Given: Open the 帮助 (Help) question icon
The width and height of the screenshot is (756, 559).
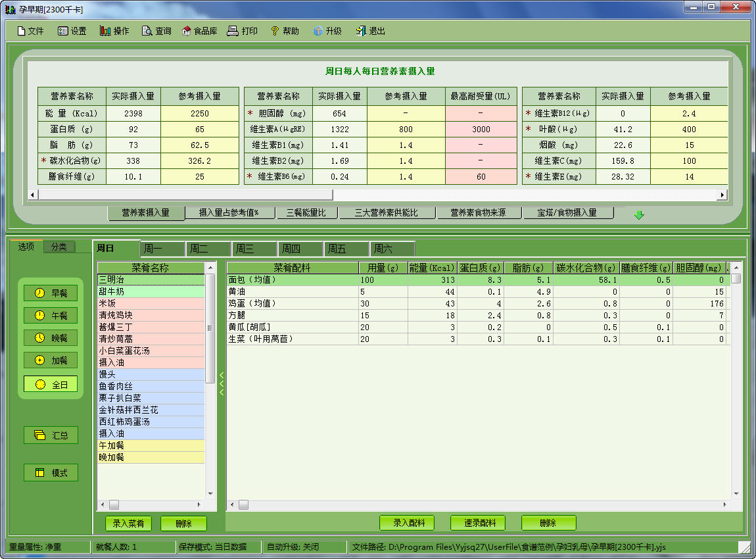Looking at the screenshot, I should (x=275, y=31).
